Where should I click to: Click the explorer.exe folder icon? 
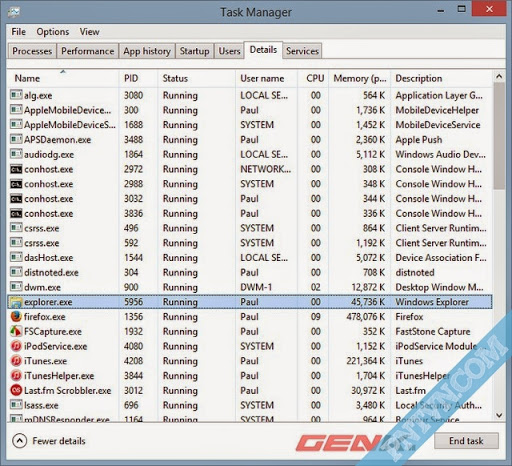tap(16, 302)
